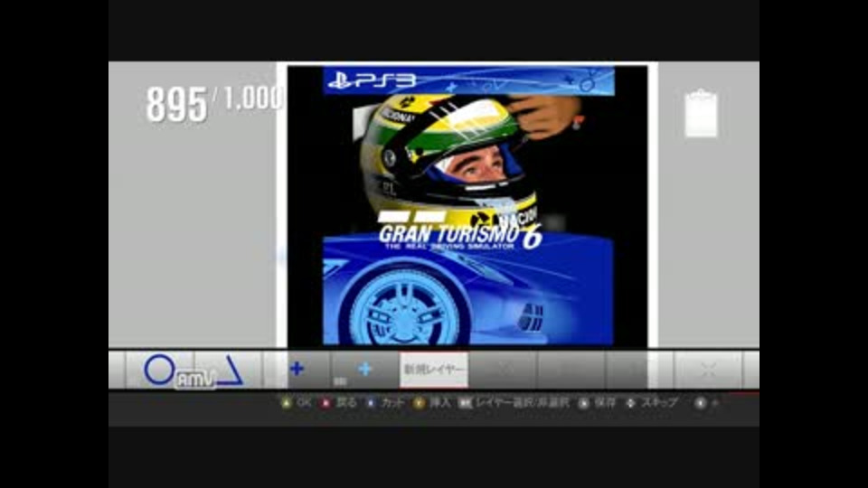Click the レイヤー選択/非選択 hint
Viewport: 868px width, 488px height.
tap(522, 403)
